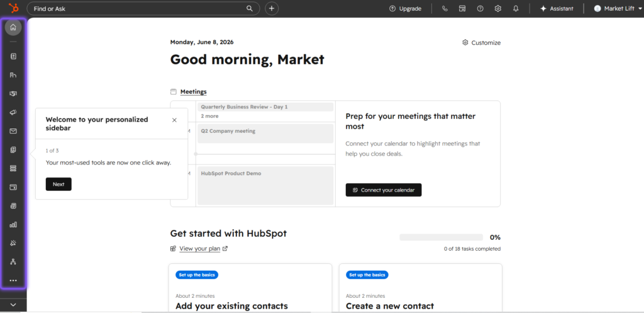Screen dimensions: 644x313
Task: Open the handshake deals icon in sidebar
Action: pos(13,94)
